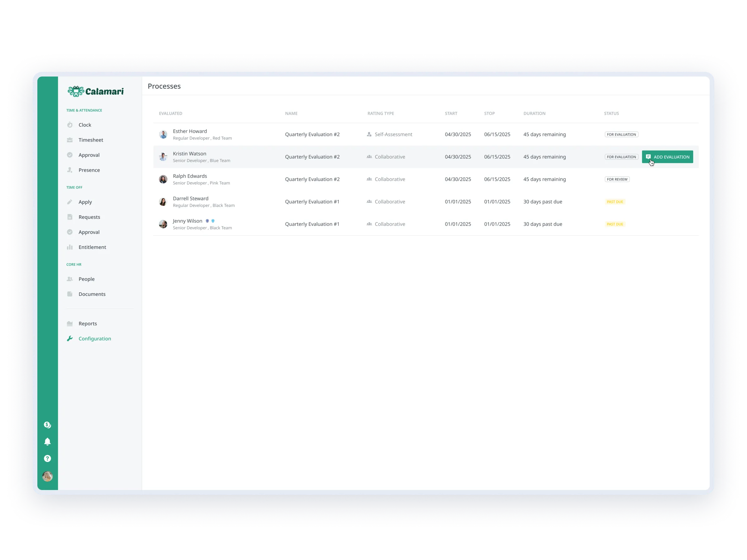
Task: Open Timesheet from the sidebar
Action: (x=91, y=140)
